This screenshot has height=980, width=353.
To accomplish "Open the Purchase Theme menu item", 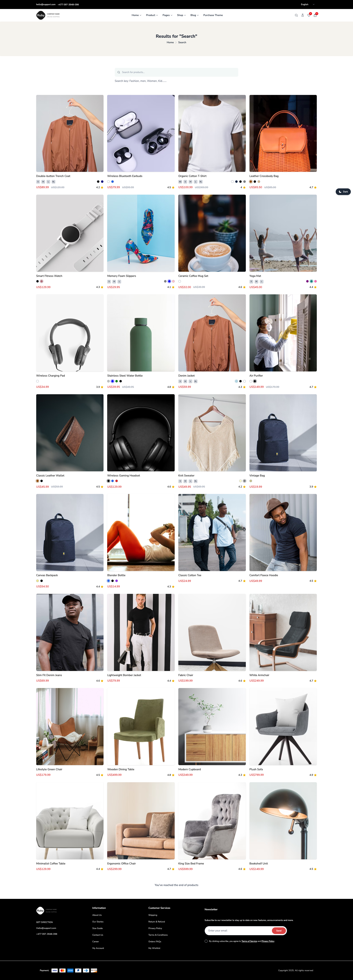I will 213,15.
